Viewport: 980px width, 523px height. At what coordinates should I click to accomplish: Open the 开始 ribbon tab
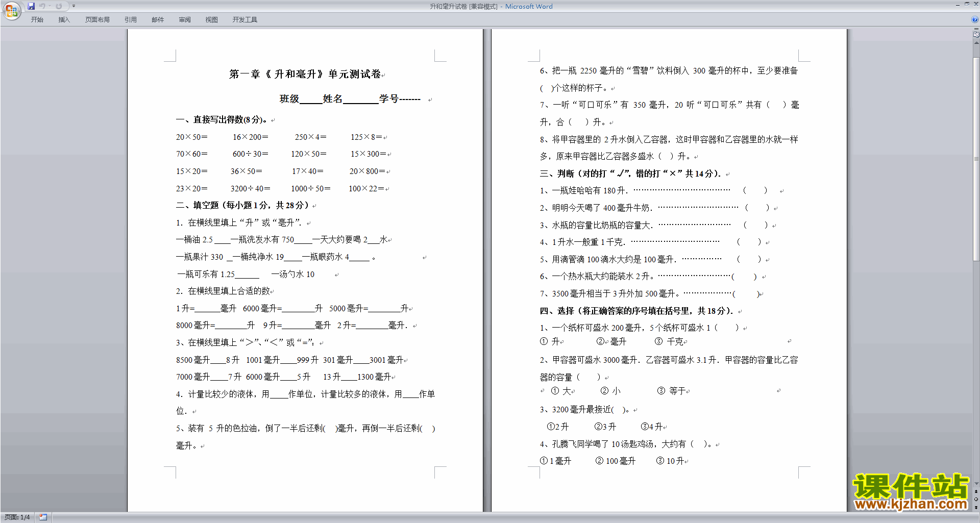click(37, 19)
